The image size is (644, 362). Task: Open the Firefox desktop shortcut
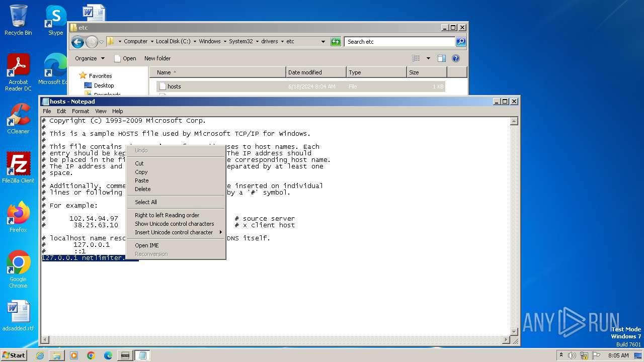pyautogui.click(x=18, y=217)
